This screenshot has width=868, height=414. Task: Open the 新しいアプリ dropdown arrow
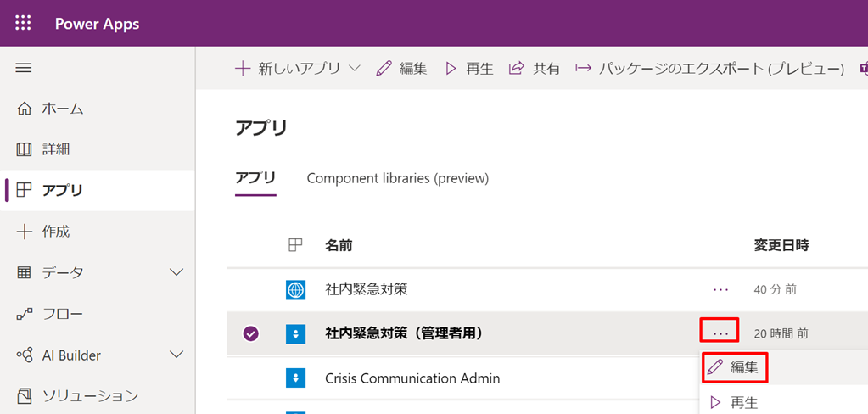click(355, 69)
